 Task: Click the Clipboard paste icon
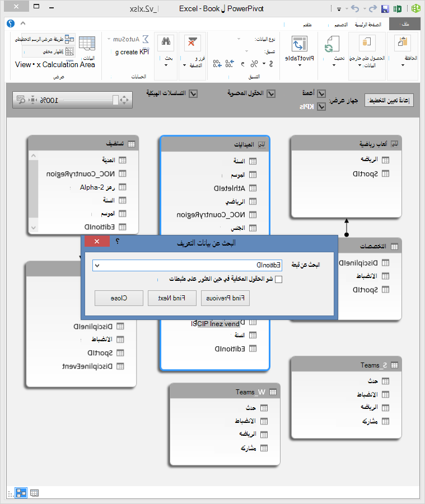point(403,42)
